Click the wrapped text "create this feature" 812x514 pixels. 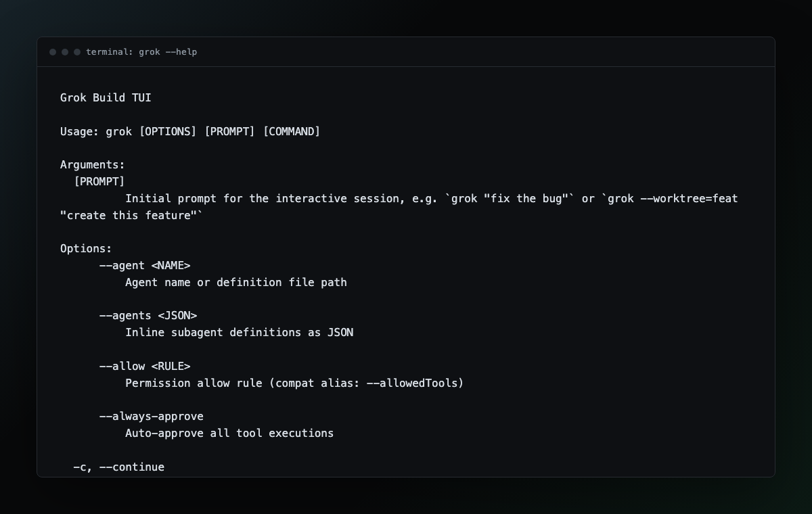tap(131, 215)
